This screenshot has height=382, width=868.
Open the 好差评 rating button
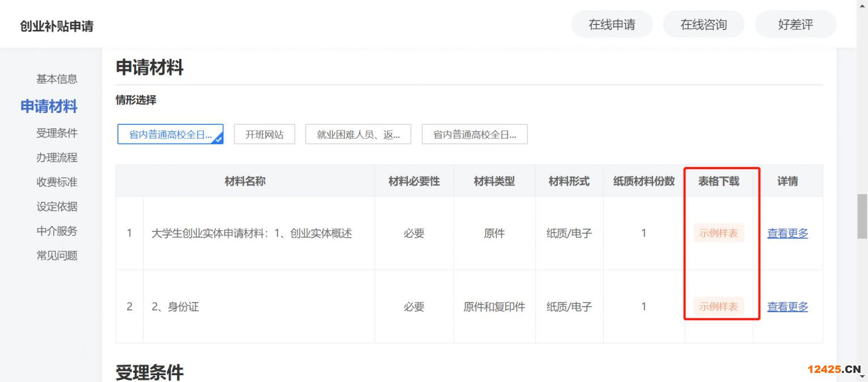pos(795,24)
